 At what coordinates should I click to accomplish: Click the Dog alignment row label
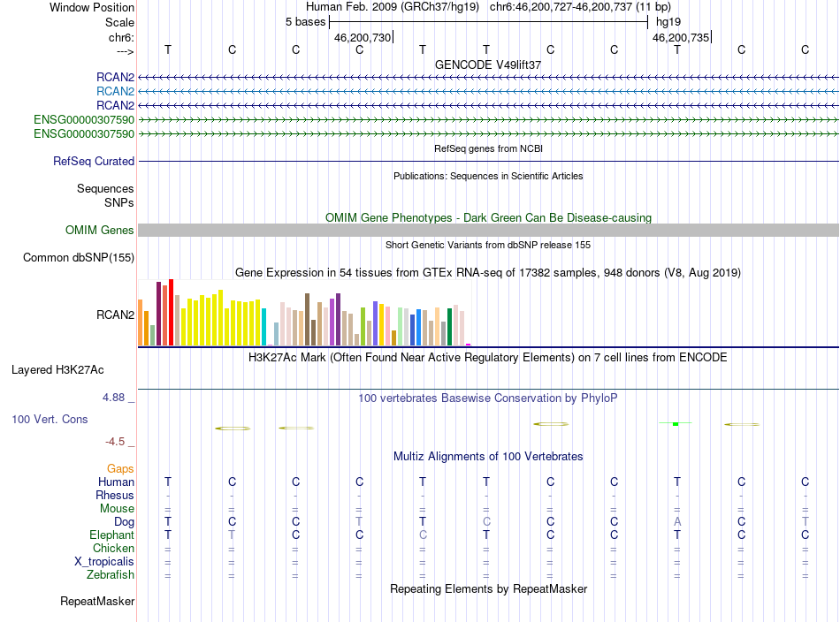tap(124, 522)
